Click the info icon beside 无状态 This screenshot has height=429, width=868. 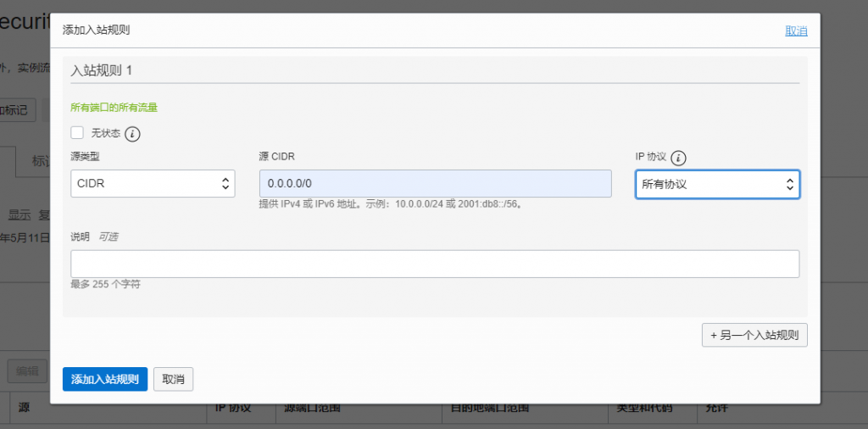point(133,133)
